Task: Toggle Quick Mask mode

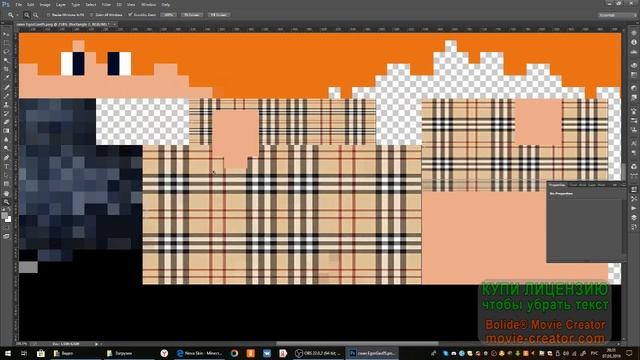Action: [x=6, y=228]
